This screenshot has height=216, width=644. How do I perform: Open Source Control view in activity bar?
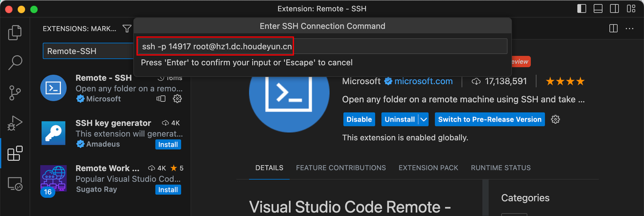15,93
